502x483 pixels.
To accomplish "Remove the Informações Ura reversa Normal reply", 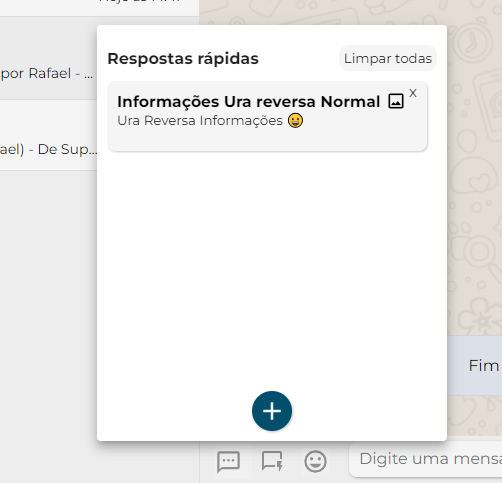I will tap(413, 93).
